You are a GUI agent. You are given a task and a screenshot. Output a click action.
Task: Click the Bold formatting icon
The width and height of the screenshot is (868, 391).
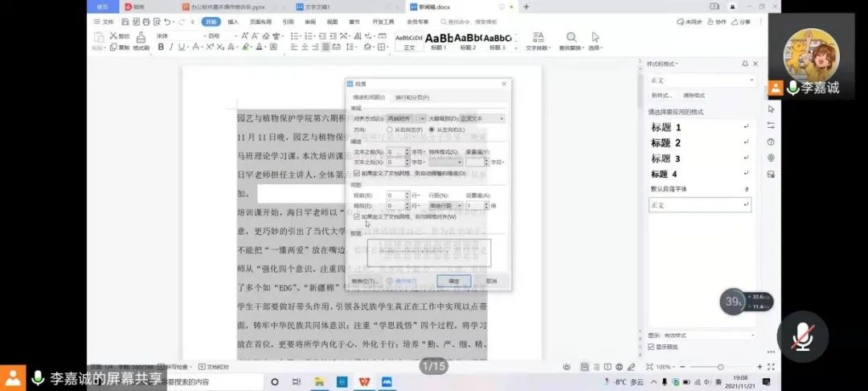(x=161, y=47)
